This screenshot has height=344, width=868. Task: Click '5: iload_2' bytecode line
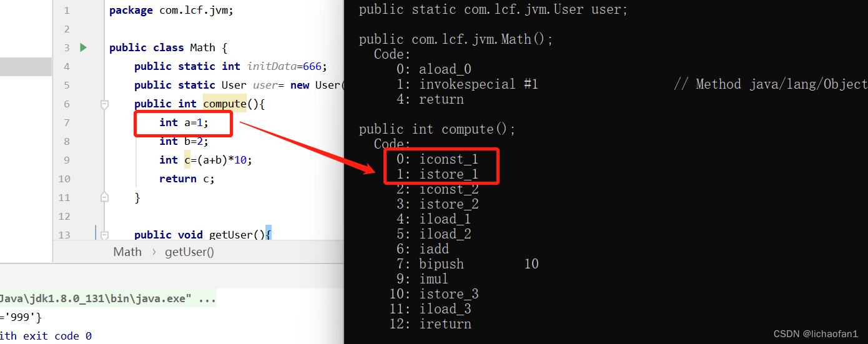(x=433, y=234)
